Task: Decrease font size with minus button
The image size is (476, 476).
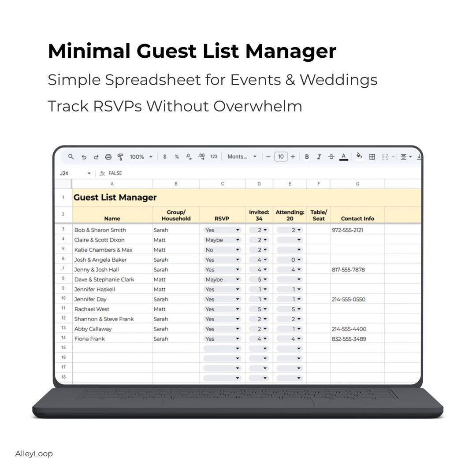Action: 268,156
